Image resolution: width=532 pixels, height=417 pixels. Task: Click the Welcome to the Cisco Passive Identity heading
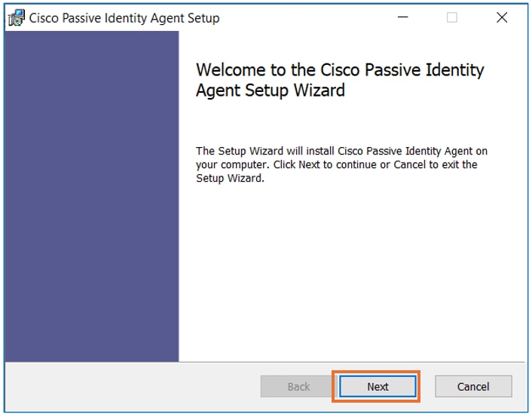340,70
